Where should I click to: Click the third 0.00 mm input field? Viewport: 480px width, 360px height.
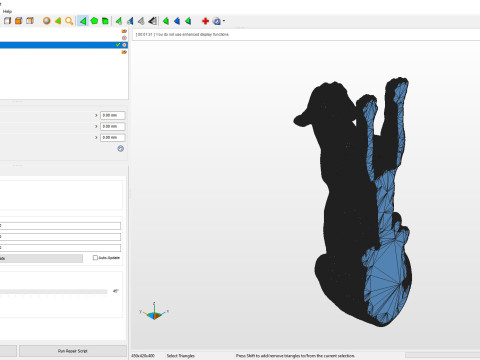[x=113, y=137]
